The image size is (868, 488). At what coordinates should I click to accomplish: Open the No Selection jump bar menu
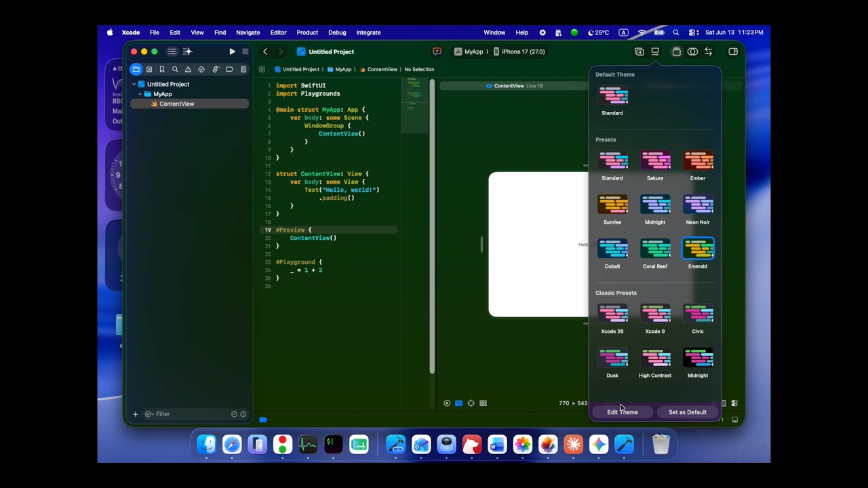[419, 69]
